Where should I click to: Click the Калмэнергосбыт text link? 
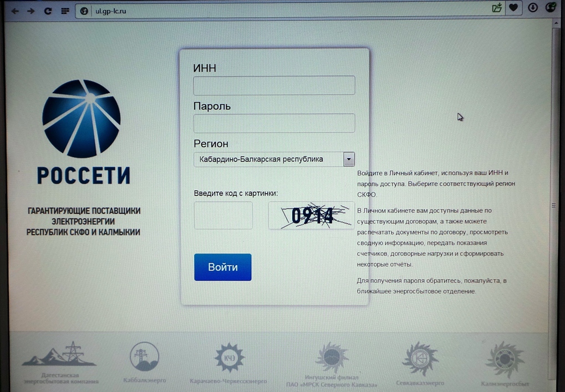pyautogui.click(x=505, y=384)
